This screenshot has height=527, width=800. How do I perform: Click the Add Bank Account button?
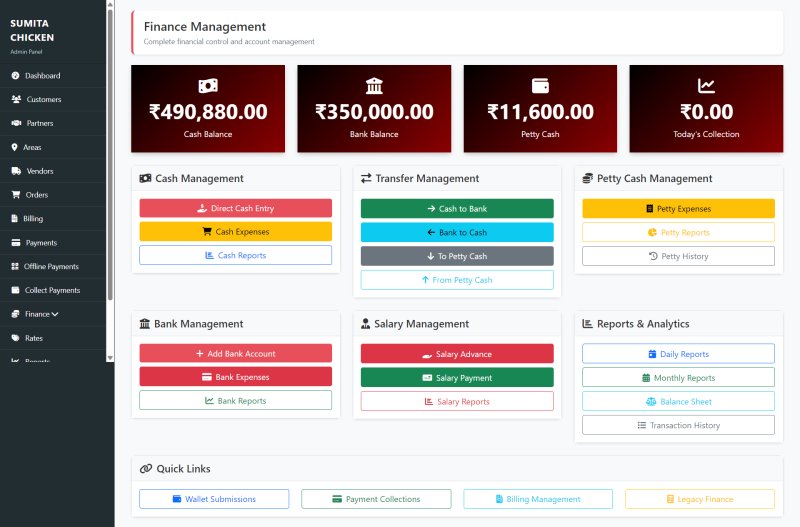[235, 353]
